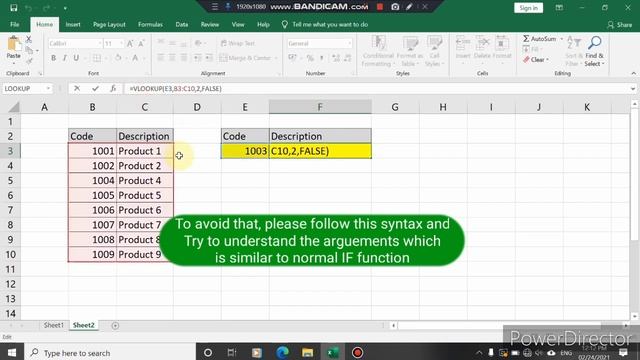This screenshot has width=640, height=360.
Task: Click the Bandicam stop recording button
Action: [380, 7]
